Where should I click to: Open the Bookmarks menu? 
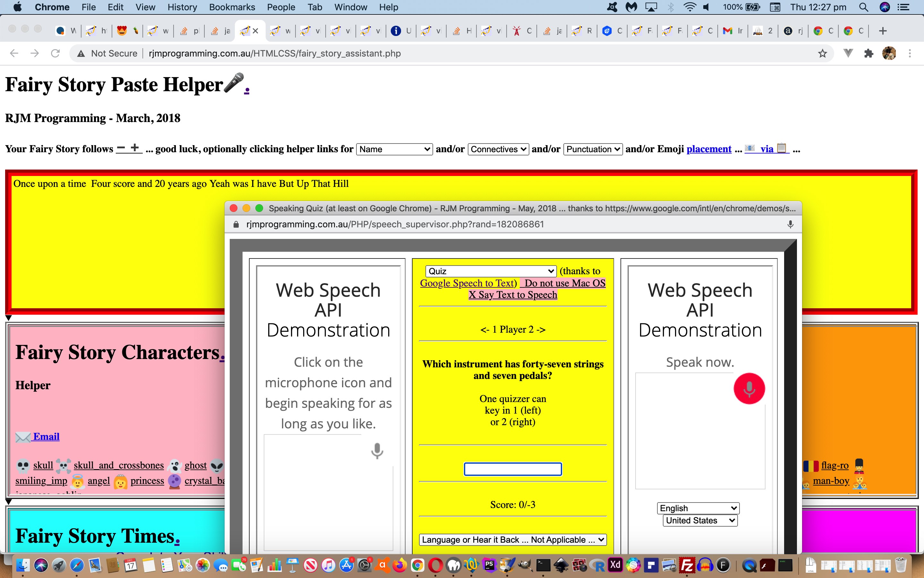pyautogui.click(x=232, y=7)
